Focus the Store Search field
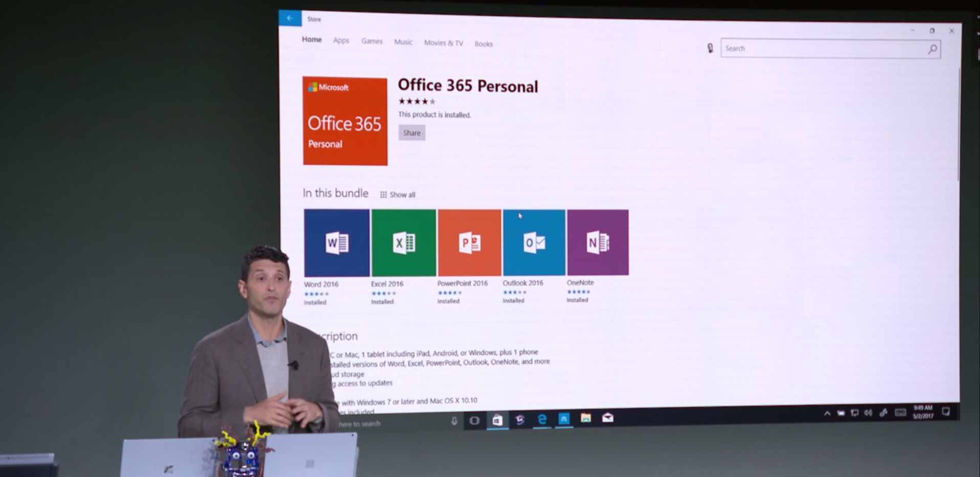 click(x=830, y=49)
